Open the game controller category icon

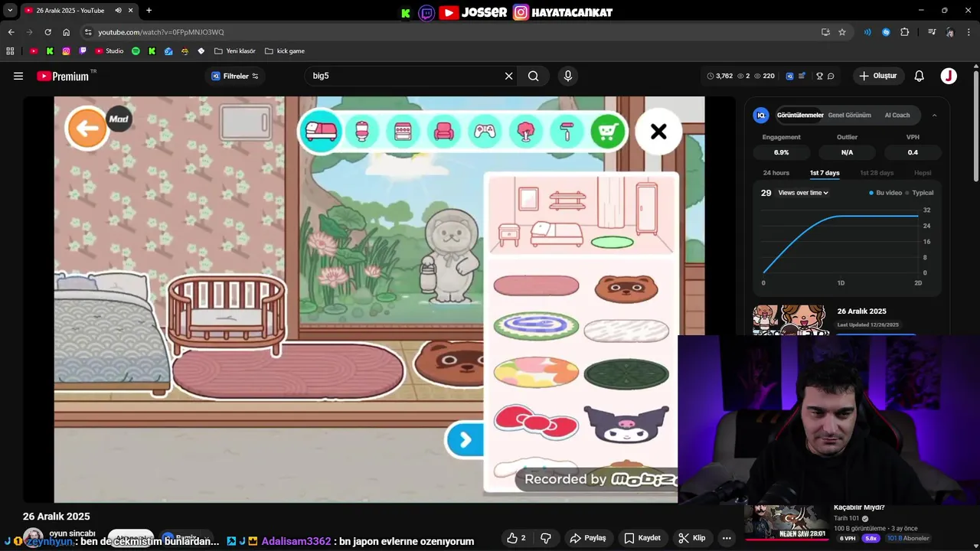(485, 132)
